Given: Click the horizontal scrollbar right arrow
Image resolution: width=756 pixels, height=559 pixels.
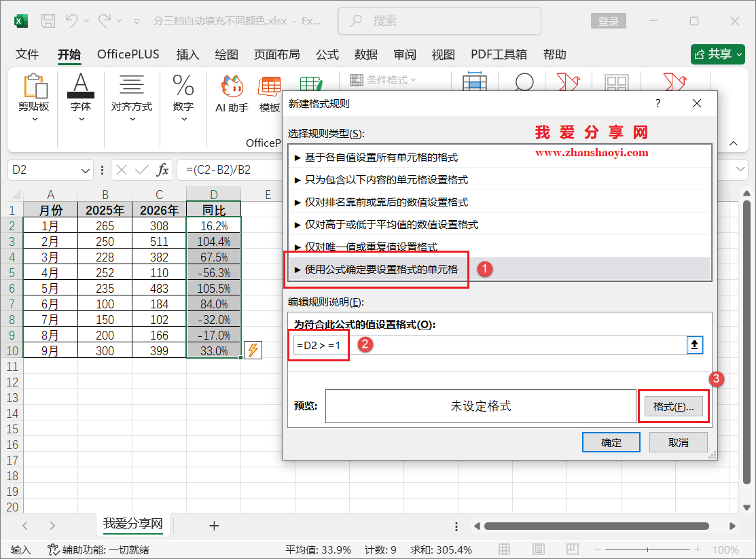Looking at the screenshot, I should (x=732, y=526).
